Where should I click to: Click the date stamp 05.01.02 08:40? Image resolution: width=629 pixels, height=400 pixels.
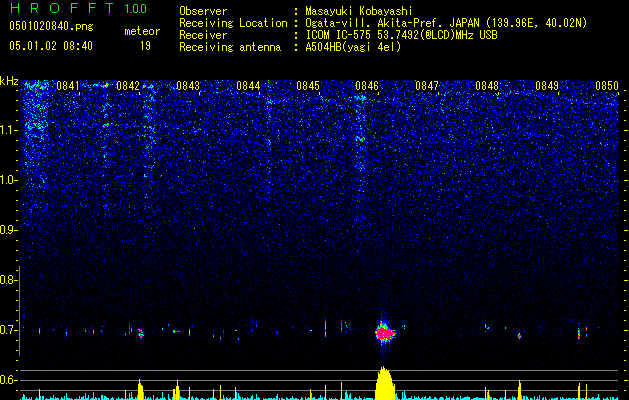pos(51,46)
